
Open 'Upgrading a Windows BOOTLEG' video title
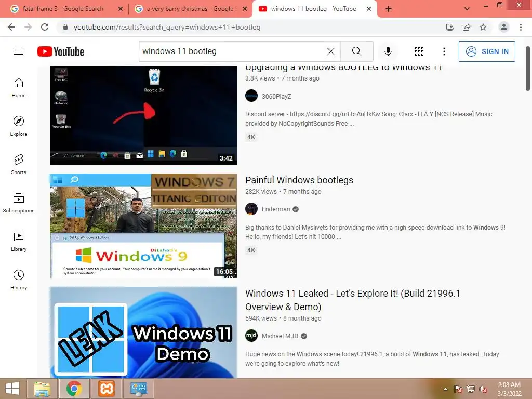tap(344, 68)
